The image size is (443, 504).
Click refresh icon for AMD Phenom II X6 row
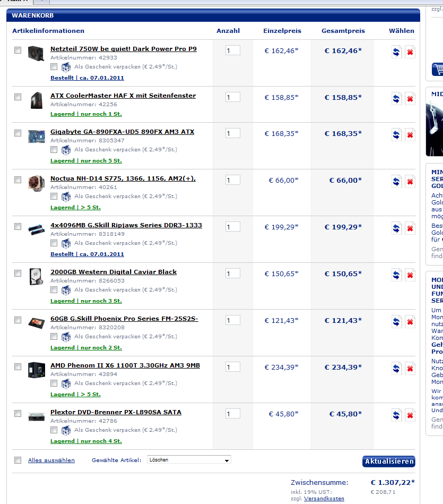coord(397,369)
